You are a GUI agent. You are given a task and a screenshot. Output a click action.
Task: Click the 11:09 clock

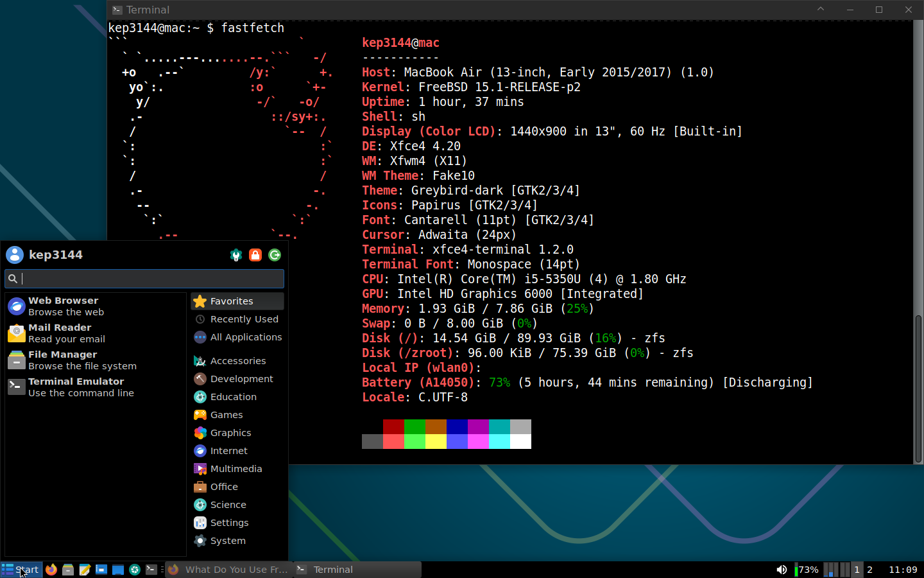click(903, 570)
